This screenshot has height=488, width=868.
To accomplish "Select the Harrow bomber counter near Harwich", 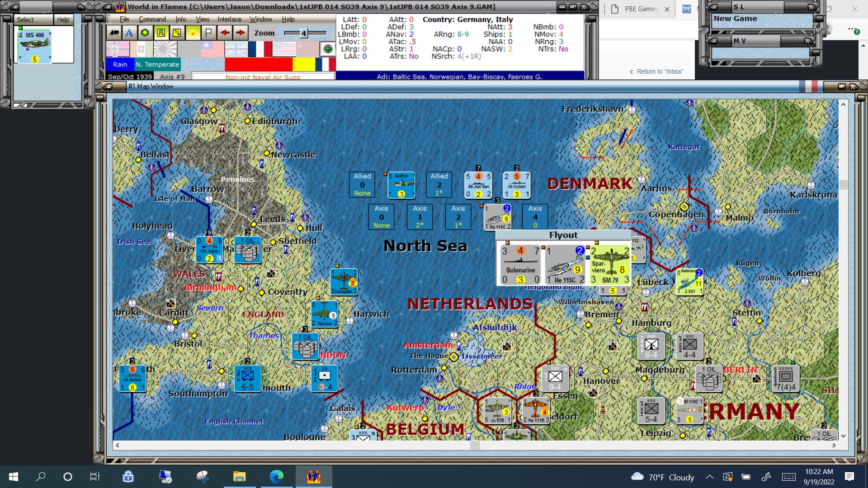I will click(x=325, y=314).
